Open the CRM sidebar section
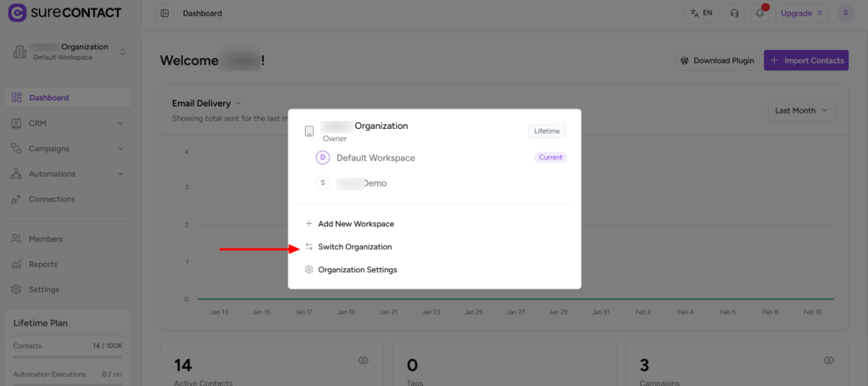Image resolution: width=868 pixels, height=386 pixels. pyautogui.click(x=68, y=123)
